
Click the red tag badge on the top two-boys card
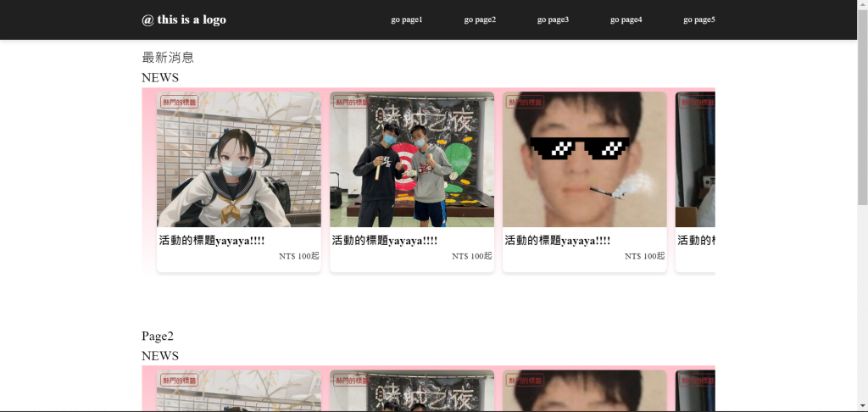point(352,102)
